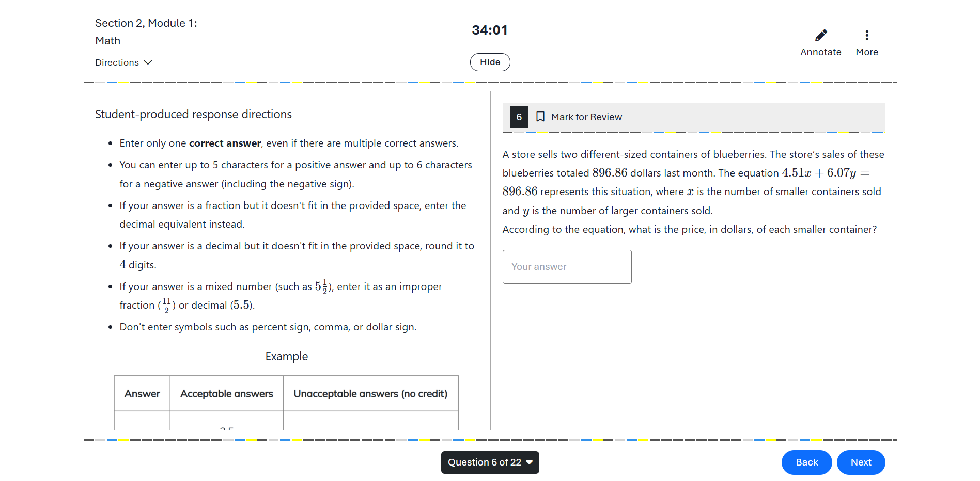Click the 34:01 timer display
Screen dimensions: 980x481
490,30
